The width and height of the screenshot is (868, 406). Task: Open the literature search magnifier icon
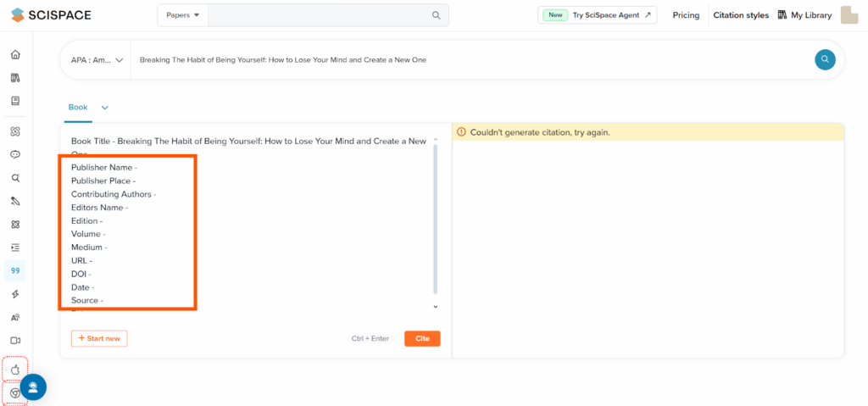pyautogui.click(x=15, y=178)
